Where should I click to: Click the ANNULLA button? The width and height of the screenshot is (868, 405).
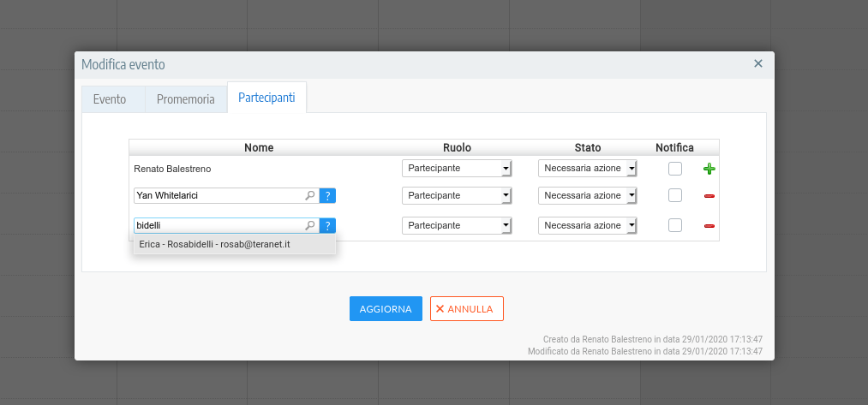466,309
